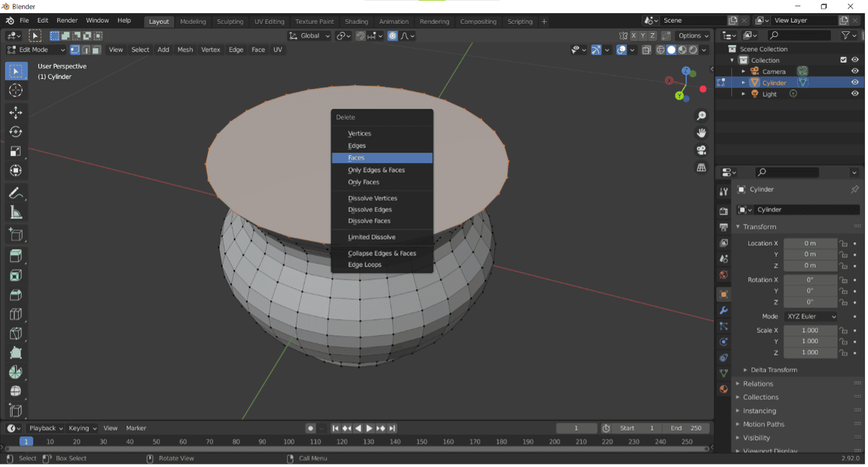
Task: Open the Edit Mode dropdown
Action: (36, 50)
